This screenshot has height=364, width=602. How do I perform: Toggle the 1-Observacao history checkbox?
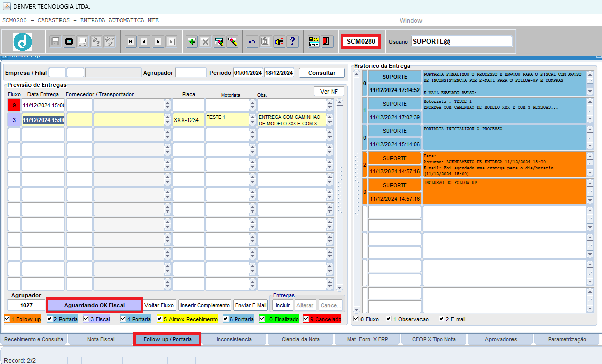coord(389,319)
